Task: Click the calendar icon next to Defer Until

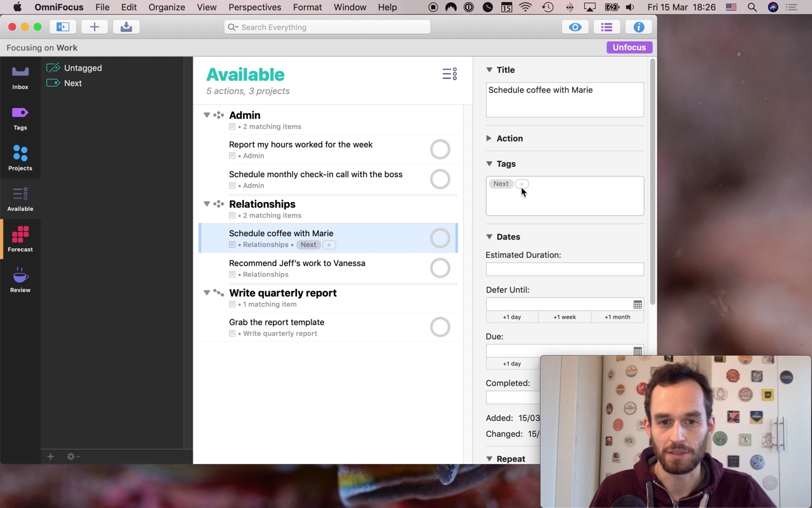Action: (637, 304)
